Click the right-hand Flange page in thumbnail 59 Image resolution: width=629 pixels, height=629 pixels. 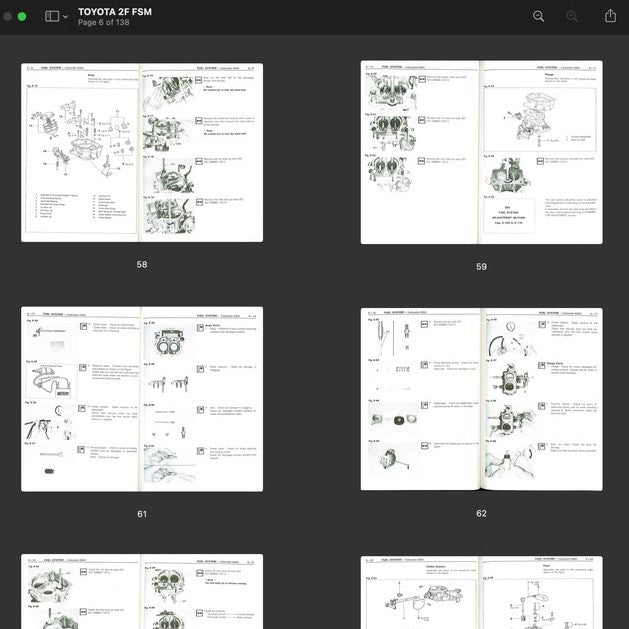(x=541, y=150)
